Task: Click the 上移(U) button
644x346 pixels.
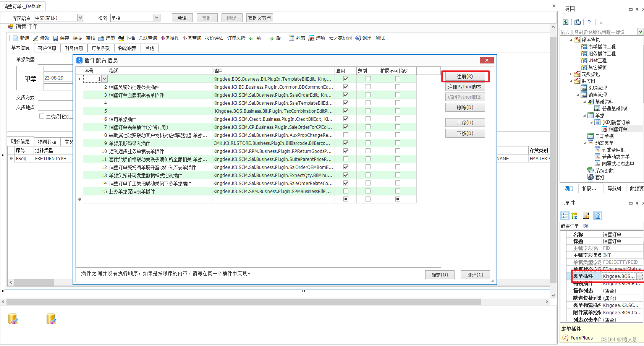Action: point(465,123)
